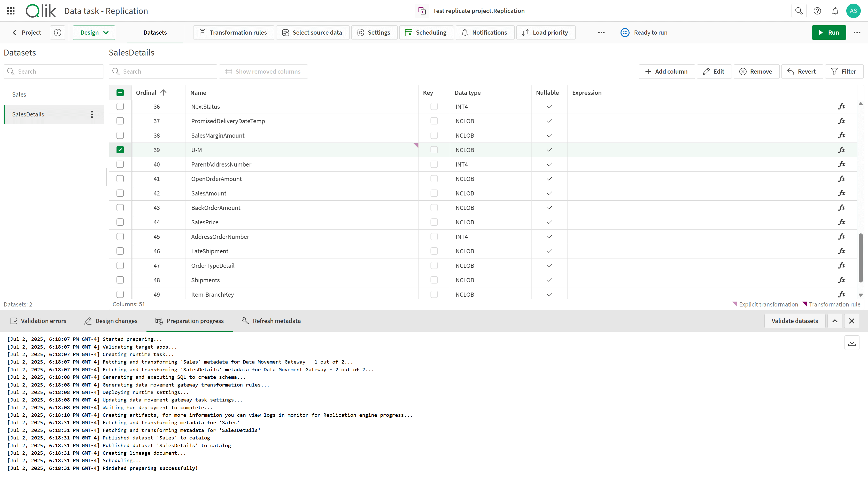The image size is (868, 488).
Task: Open the toolbar overflow ellipsis after Load priority
Action: pos(601,32)
